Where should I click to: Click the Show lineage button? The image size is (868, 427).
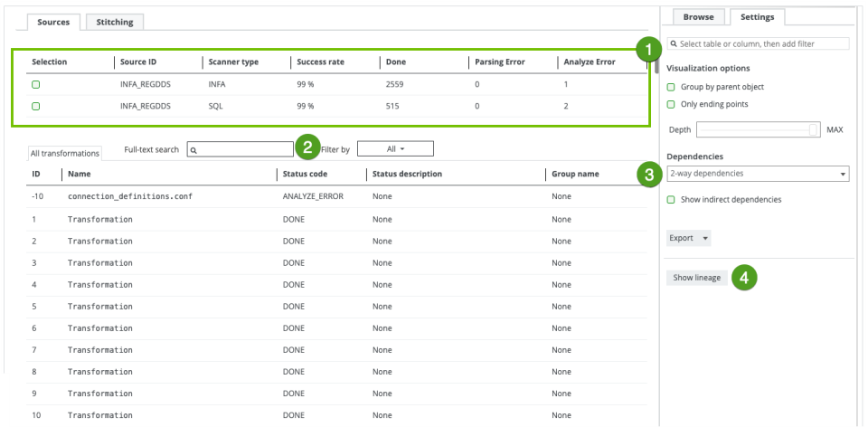[696, 278]
